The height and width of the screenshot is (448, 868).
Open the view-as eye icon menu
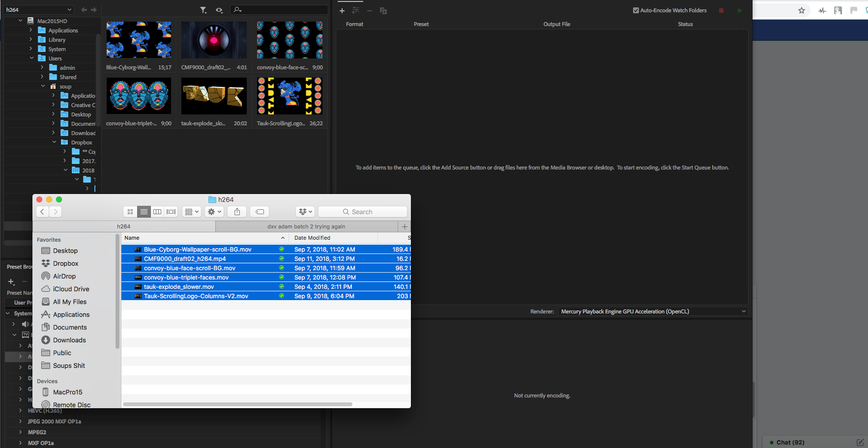pyautogui.click(x=219, y=10)
